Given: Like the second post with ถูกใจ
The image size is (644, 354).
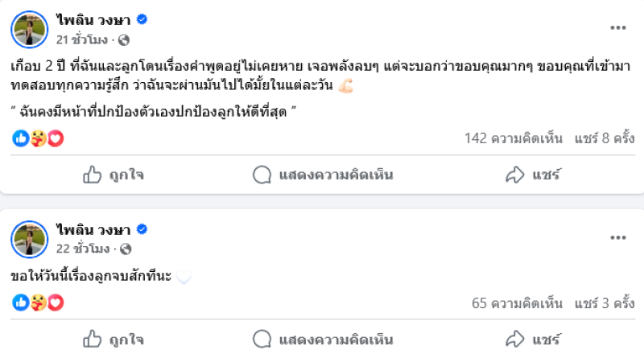Looking at the screenshot, I should (114, 338).
